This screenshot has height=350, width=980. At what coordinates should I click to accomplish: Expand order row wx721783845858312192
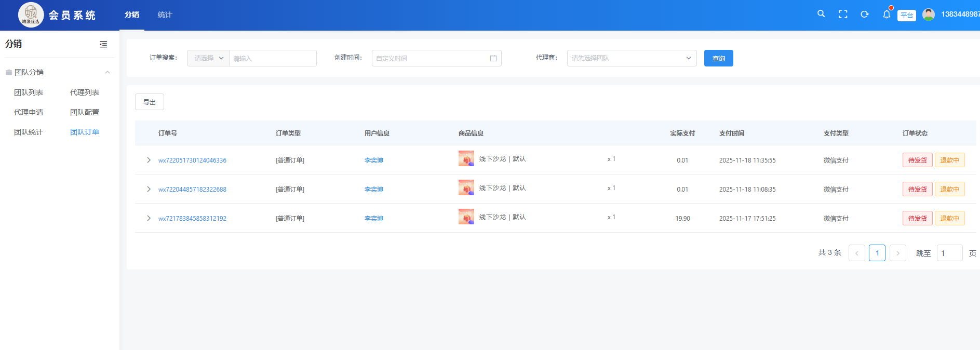(149, 218)
